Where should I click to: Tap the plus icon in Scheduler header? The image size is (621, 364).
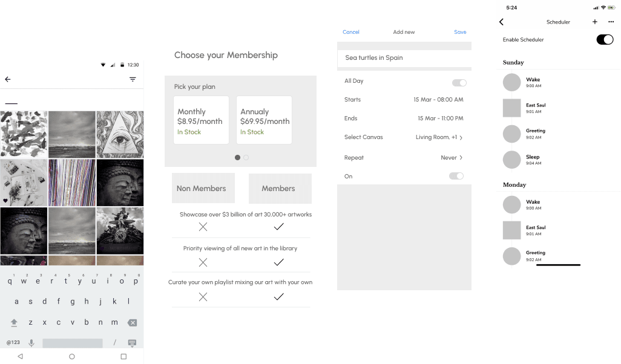click(595, 22)
